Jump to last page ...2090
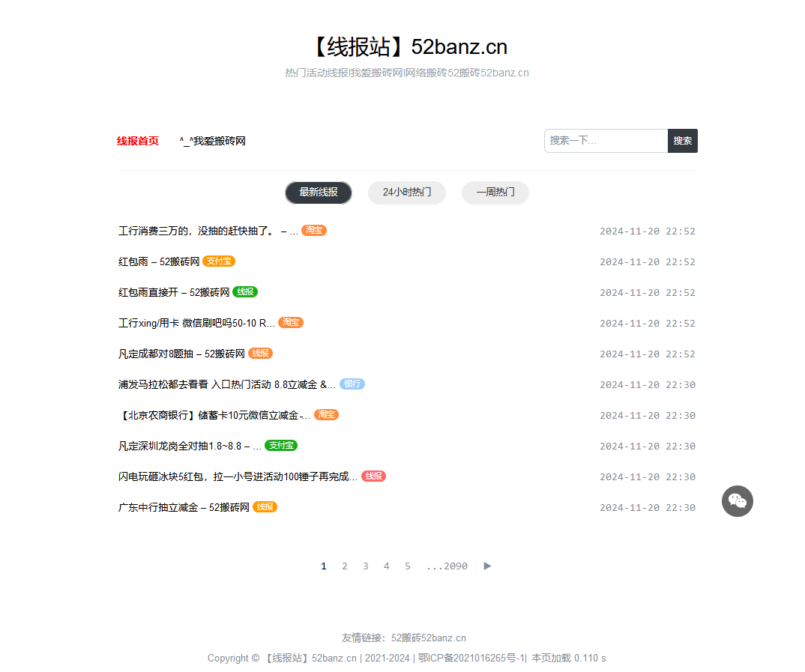This screenshot has height=672, width=805. (x=447, y=566)
